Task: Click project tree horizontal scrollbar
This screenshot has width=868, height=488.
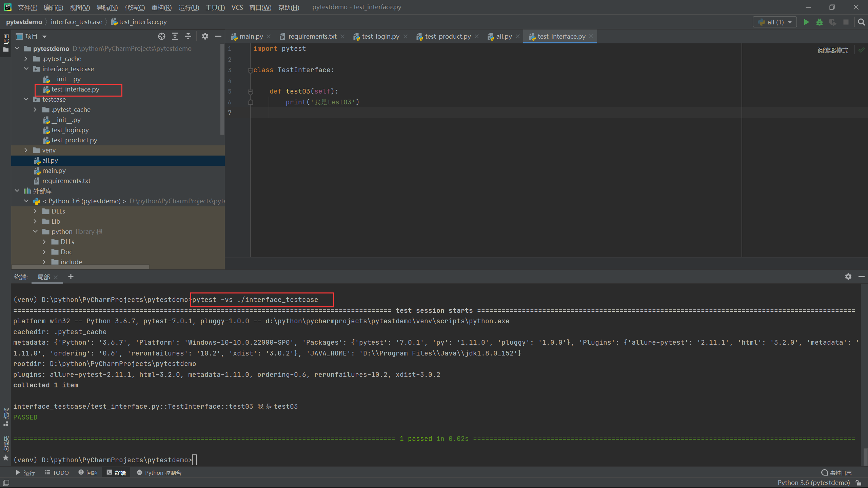Action: (81, 267)
